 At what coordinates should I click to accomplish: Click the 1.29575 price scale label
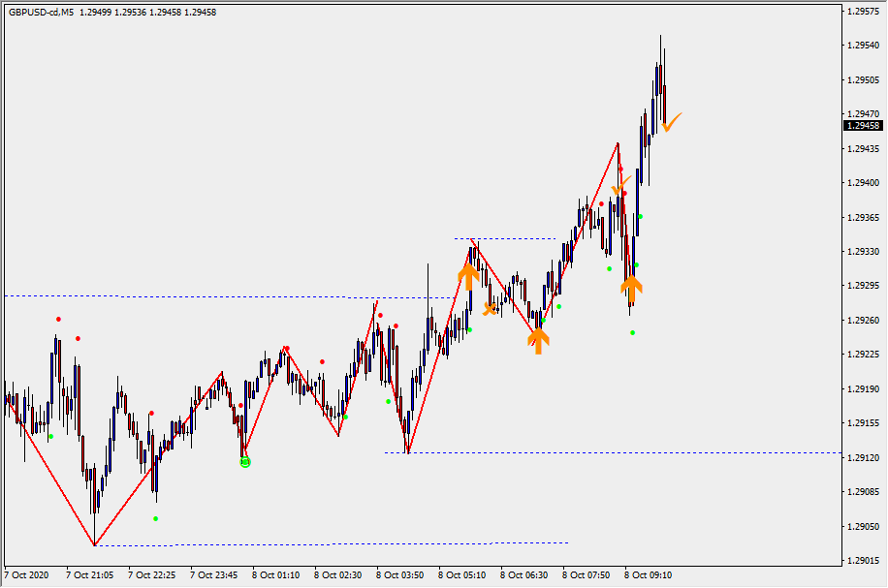[863, 12]
